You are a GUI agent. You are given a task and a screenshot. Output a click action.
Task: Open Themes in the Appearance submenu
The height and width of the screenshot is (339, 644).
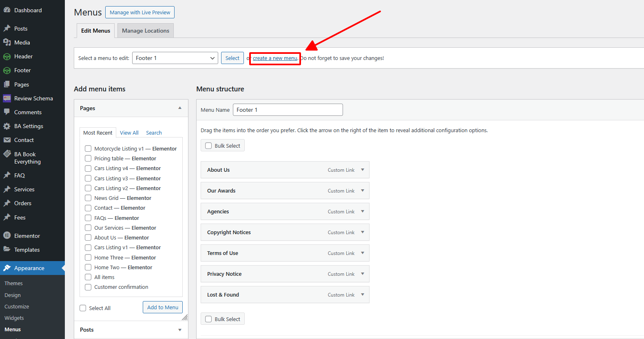click(13, 283)
